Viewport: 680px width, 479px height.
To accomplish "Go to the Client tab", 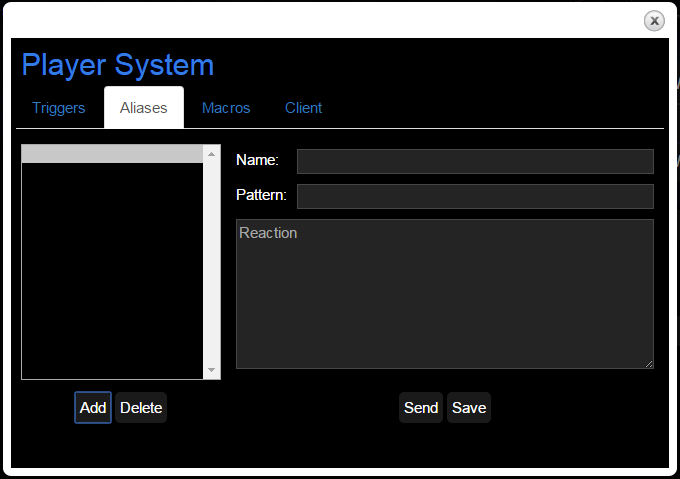I will (303, 108).
